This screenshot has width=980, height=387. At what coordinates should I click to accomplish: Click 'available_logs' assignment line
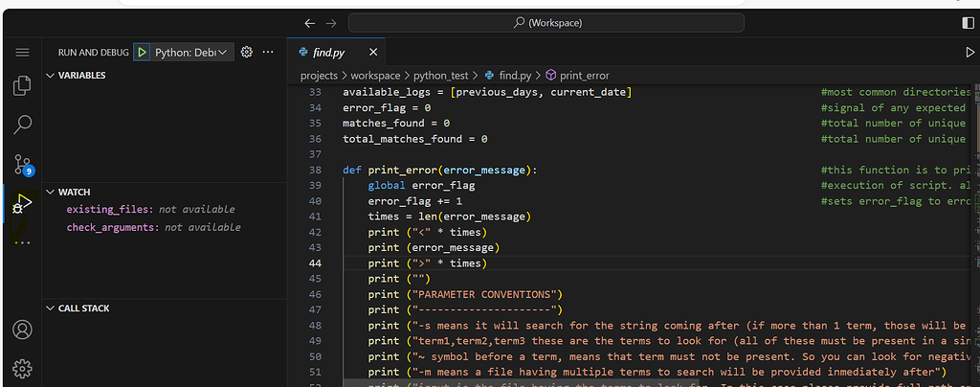487,93
